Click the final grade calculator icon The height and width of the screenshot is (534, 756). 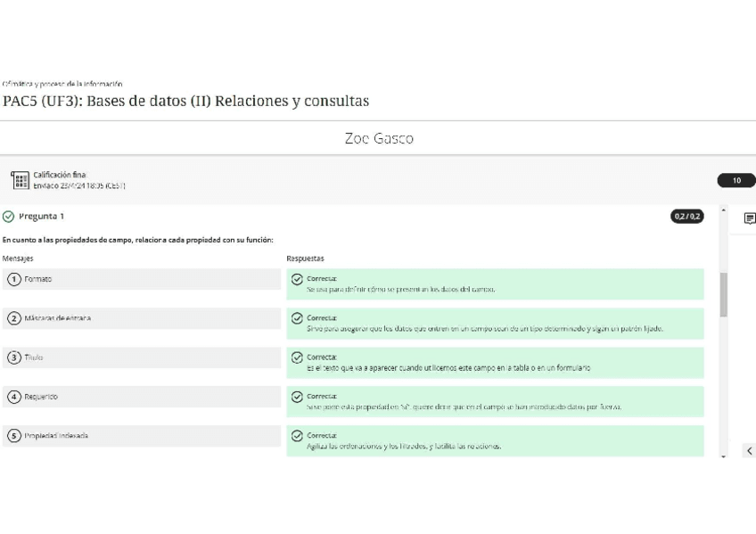(x=20, y=180)
